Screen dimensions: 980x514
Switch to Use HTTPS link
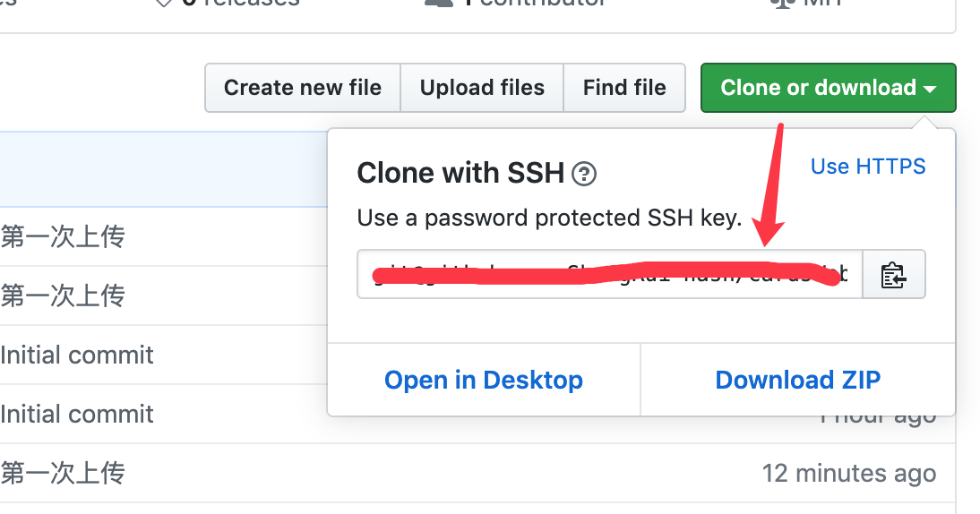pos(867,167)
